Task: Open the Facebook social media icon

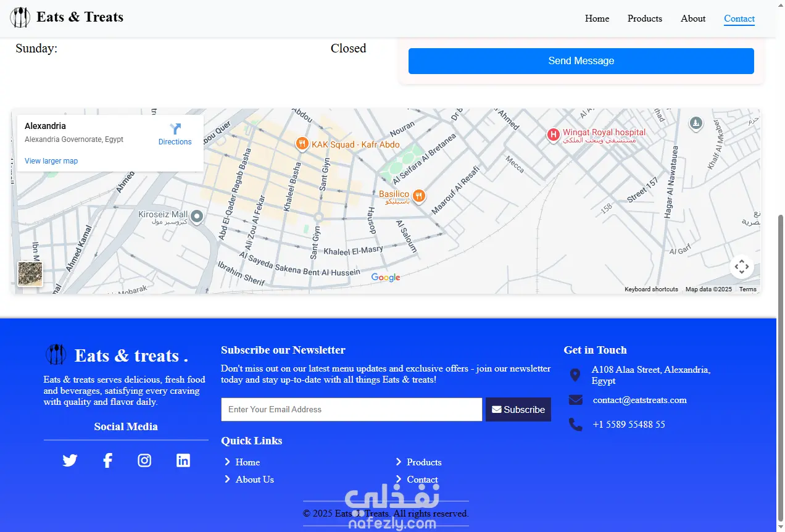Action: 107,460
